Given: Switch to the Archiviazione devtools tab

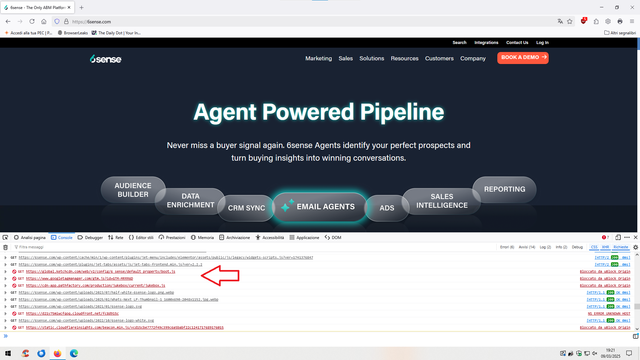Looking at the screenshot, I should point(234,237).
